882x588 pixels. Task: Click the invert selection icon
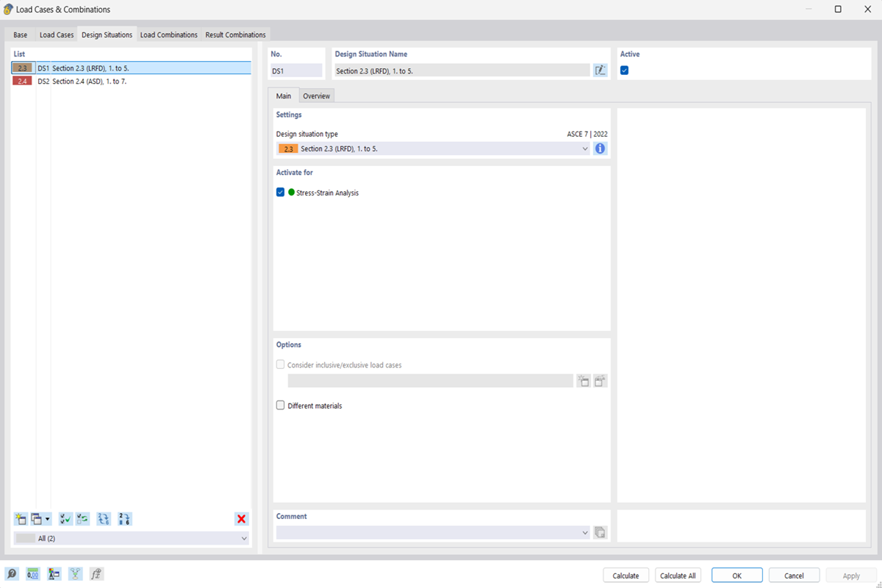[82, 519]
